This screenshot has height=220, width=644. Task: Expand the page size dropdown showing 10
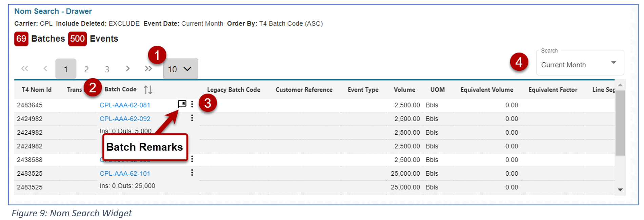tap(180, 69)
